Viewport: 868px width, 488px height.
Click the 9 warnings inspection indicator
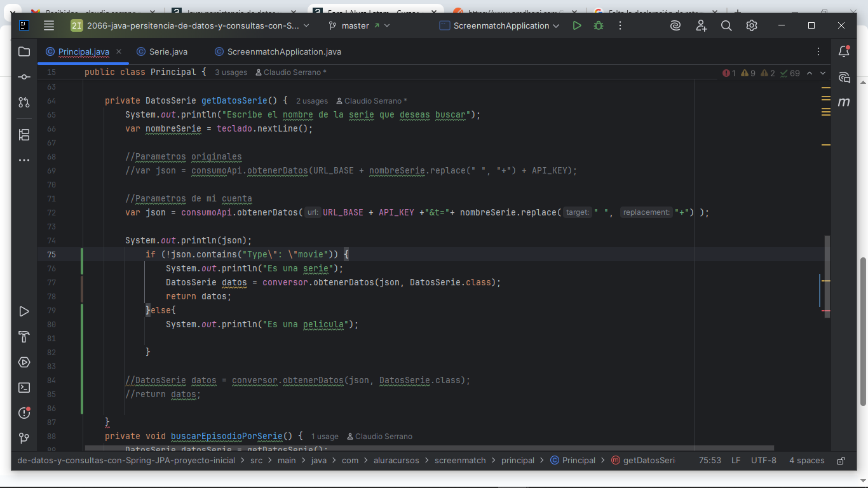[748, 73]
